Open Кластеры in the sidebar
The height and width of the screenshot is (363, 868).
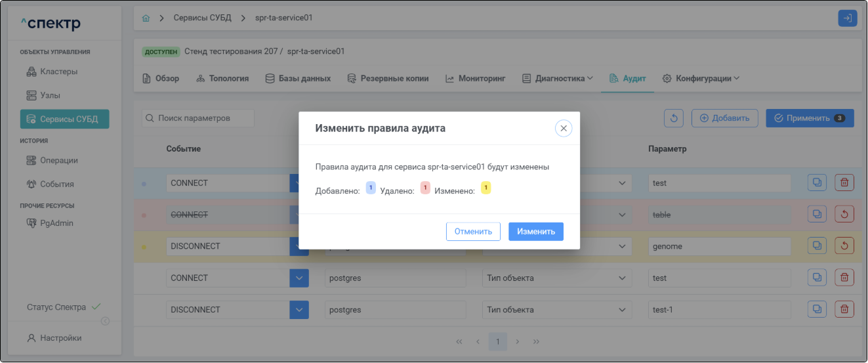coord(60,72)
